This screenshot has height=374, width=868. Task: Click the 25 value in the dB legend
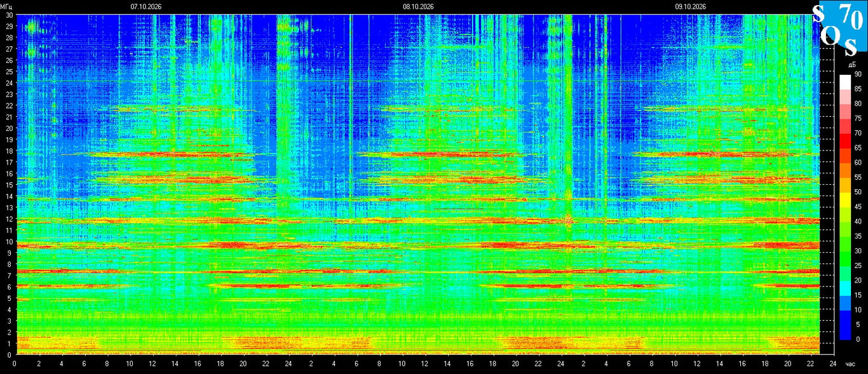coord(857,265)
